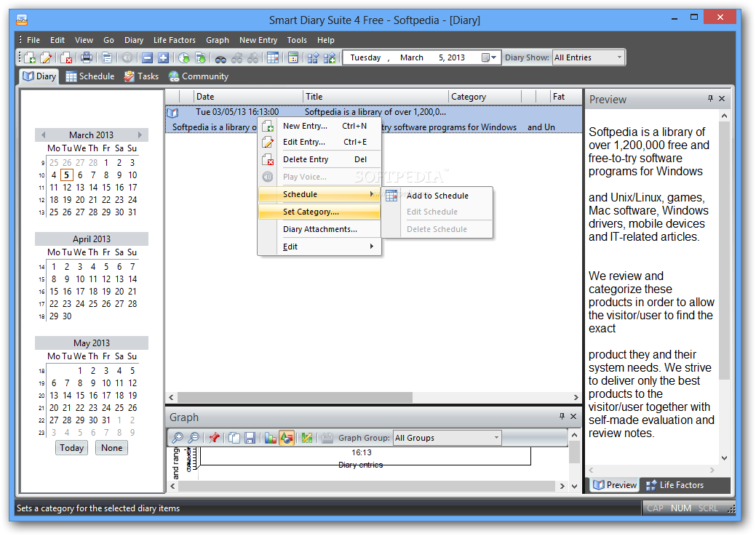Select Add to Schedule
The image size is (756, 536).
point(437,196)
